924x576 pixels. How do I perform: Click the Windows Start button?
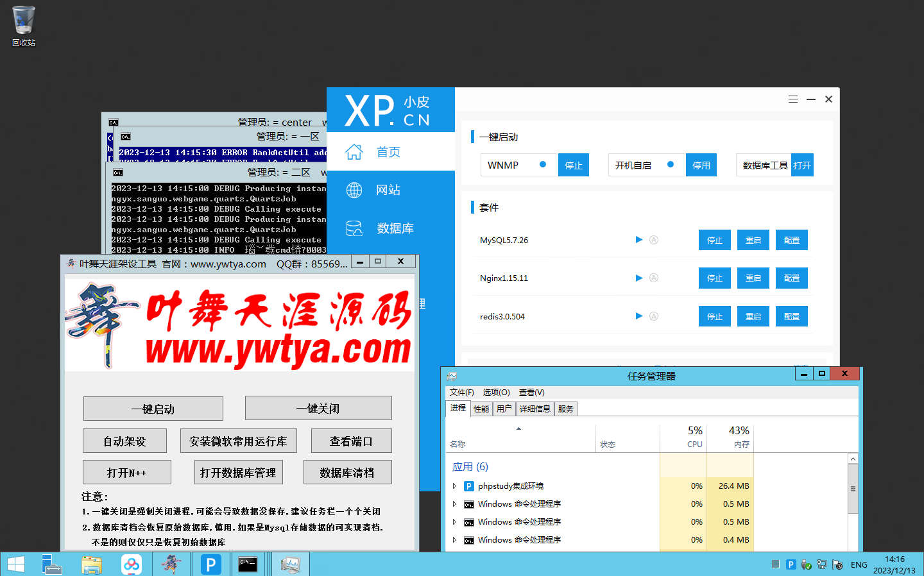(15, 564)
